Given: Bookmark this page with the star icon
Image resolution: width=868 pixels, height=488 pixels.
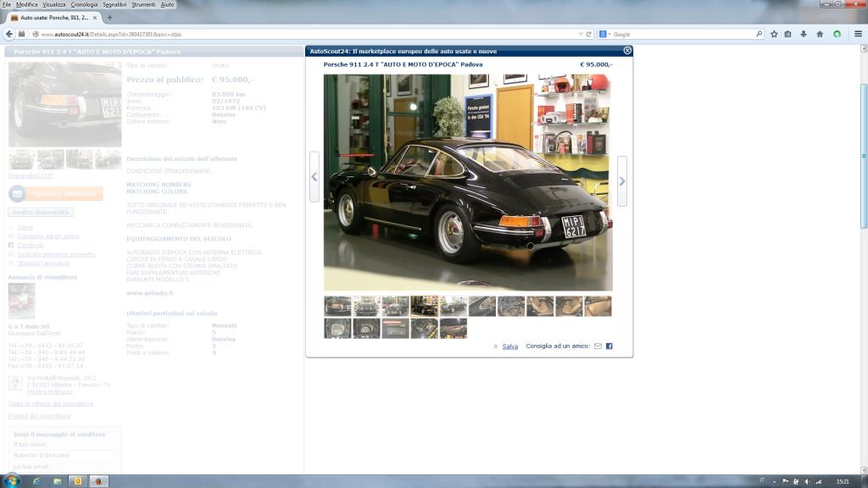Looking at the screenshot, I should tap(774, 34).
